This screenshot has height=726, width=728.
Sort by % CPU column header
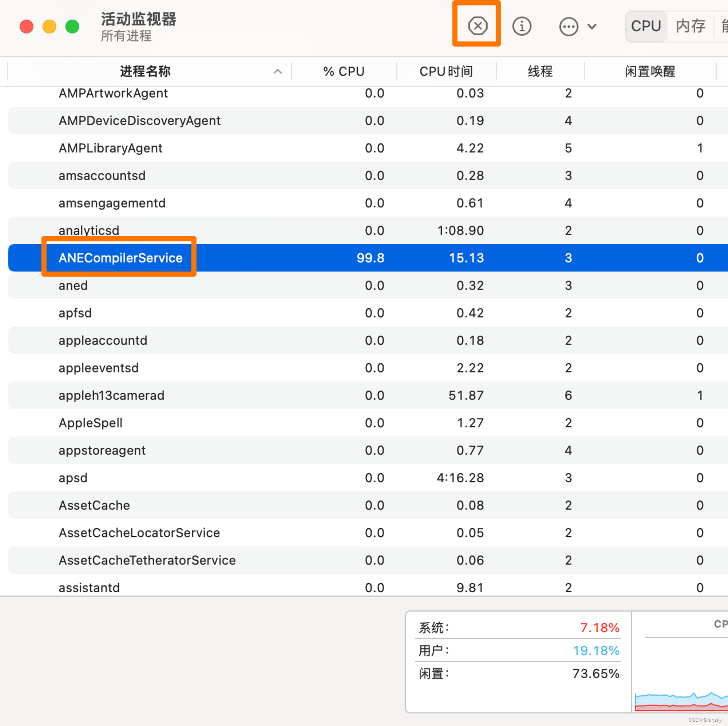point(343,71)
